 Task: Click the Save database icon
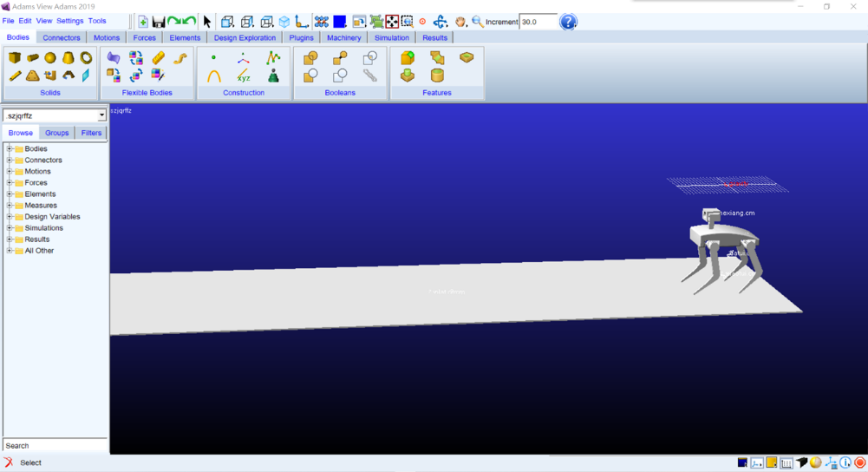tap(159, 22)
